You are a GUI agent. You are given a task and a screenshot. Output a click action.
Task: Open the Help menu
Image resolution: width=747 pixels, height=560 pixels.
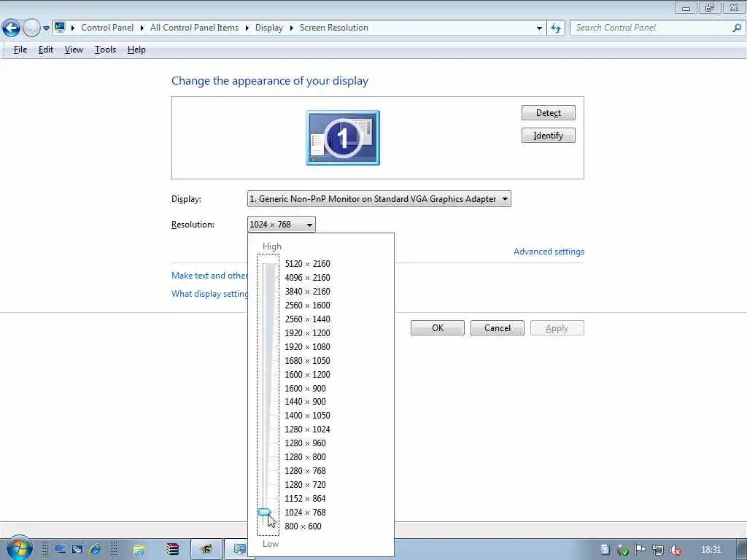tap(136, 50)
